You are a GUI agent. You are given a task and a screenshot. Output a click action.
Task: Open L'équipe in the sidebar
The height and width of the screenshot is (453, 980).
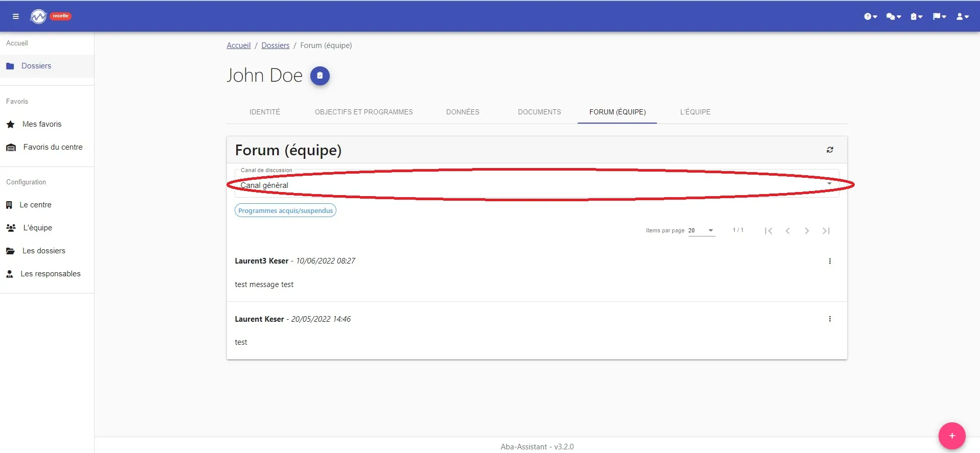pos(47,228)
